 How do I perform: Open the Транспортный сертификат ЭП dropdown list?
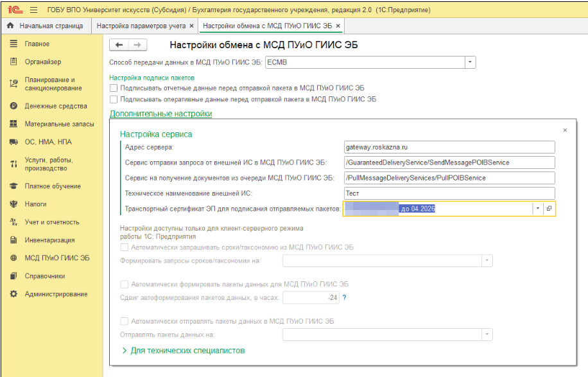537,209
